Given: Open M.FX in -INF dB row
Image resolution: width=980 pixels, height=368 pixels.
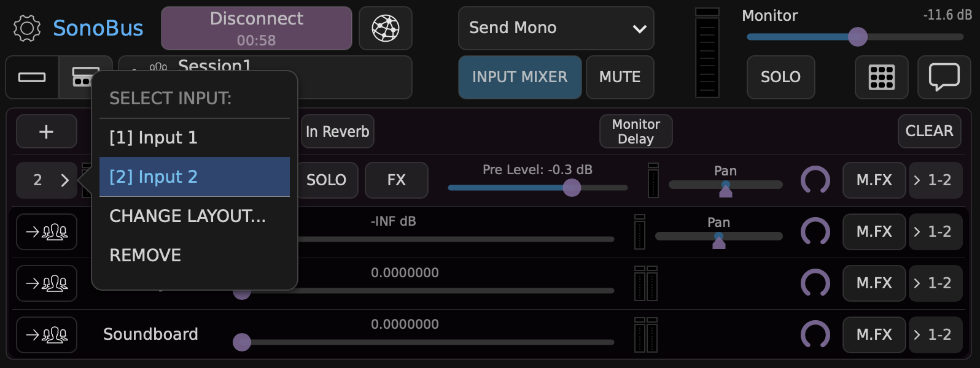Looking at the screenshot, I should 874,232.
